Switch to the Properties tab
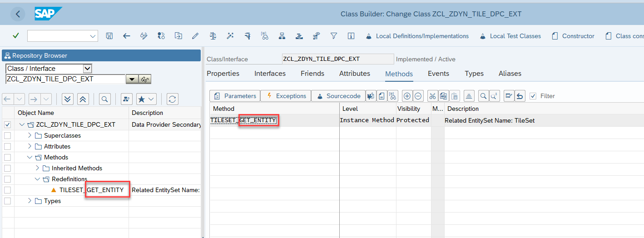 (x=223, y=74)
